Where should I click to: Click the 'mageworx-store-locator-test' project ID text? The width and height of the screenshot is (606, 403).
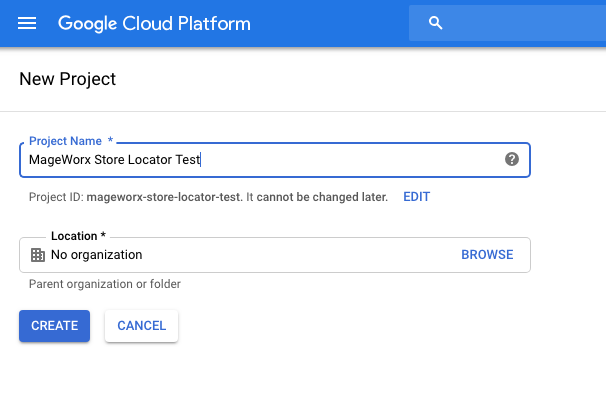(164, 197)
